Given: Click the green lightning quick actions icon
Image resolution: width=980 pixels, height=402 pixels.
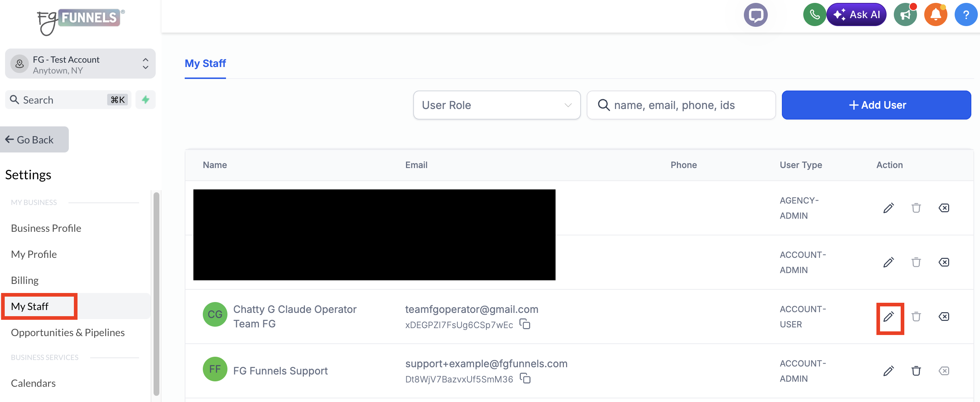Looking at the screenshot, I should click(145, 100).
